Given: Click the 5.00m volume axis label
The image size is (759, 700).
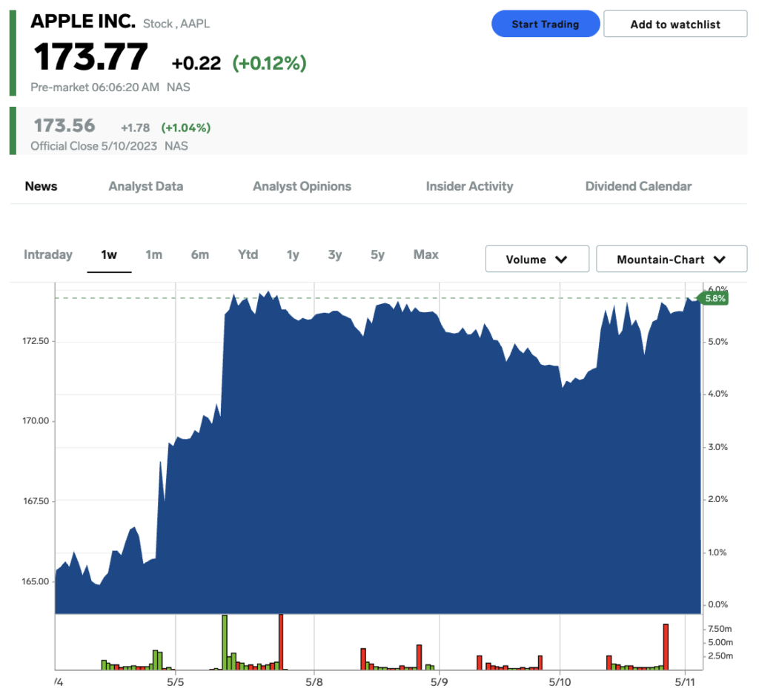Looking at the screenshot, I should (x=720, y=642).
